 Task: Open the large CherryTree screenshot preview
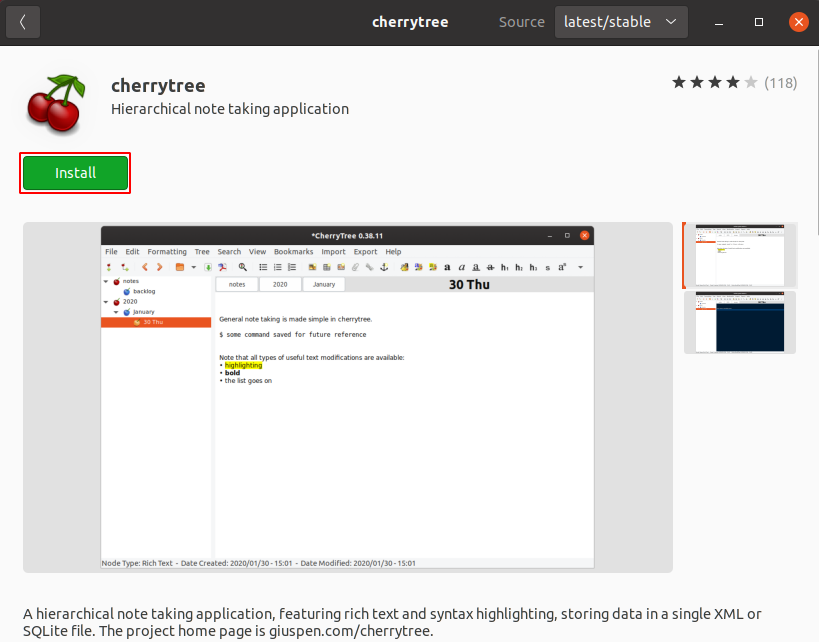pyautogui.click(x=348, y=397)
